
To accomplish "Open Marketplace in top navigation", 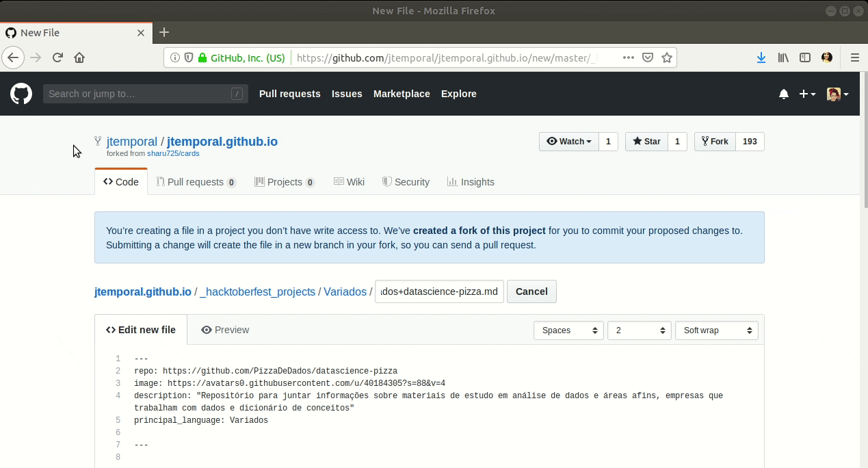I will 402,94.
